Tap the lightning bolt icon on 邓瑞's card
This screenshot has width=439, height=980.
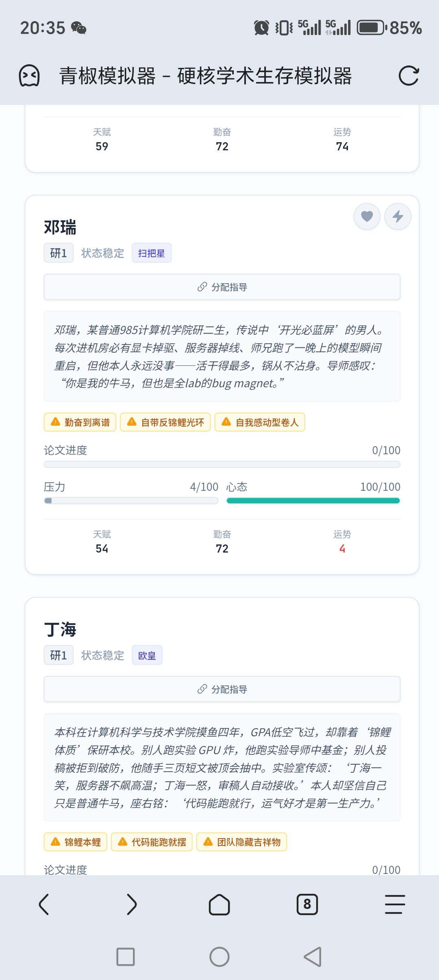pos(398,217)
